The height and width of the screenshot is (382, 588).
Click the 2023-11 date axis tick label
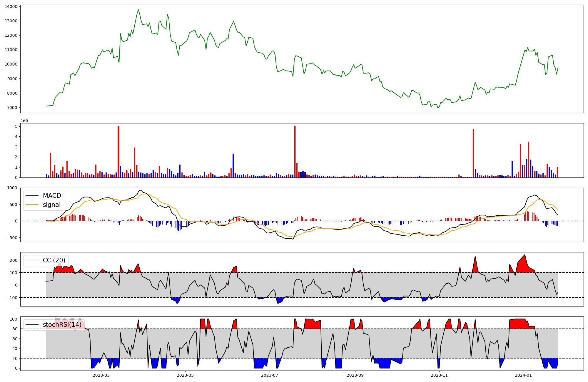pyautogui.click(x=439, y=375)
